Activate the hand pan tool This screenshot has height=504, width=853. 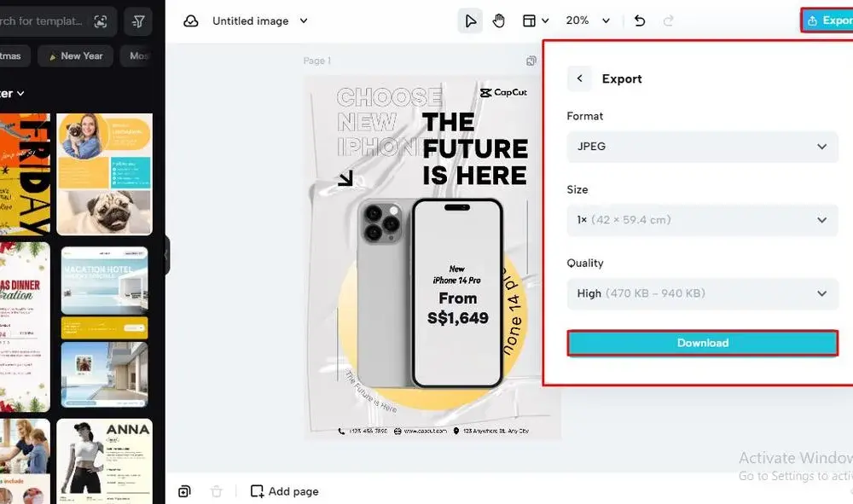[x=498, y=21]
